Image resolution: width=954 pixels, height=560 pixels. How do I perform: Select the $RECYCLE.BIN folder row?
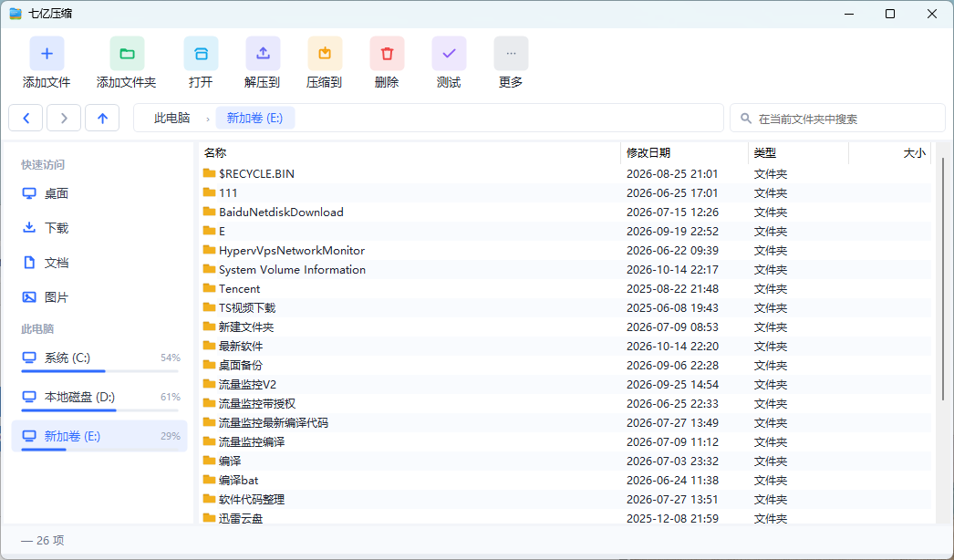coord(565,174)
